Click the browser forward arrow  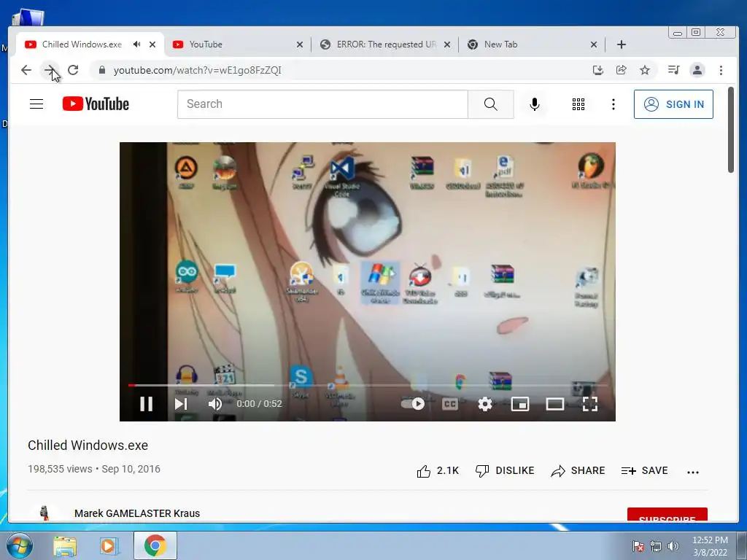tap(50, 70)
